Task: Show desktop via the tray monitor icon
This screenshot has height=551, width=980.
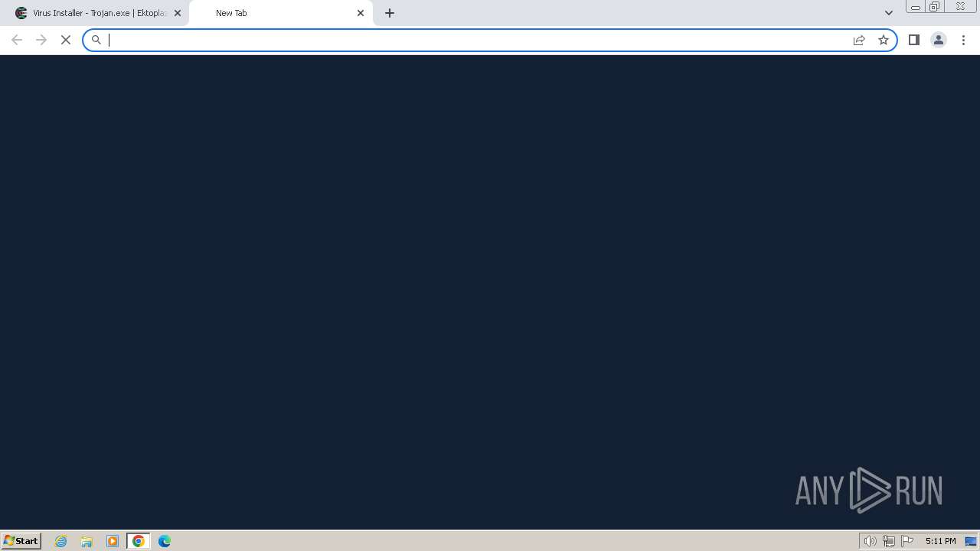Action: click(971, 541)
